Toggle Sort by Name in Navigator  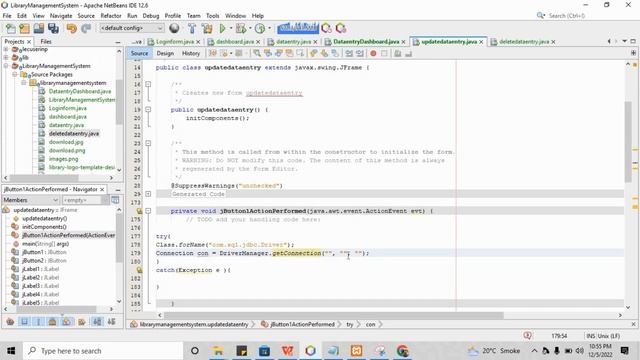97,322
